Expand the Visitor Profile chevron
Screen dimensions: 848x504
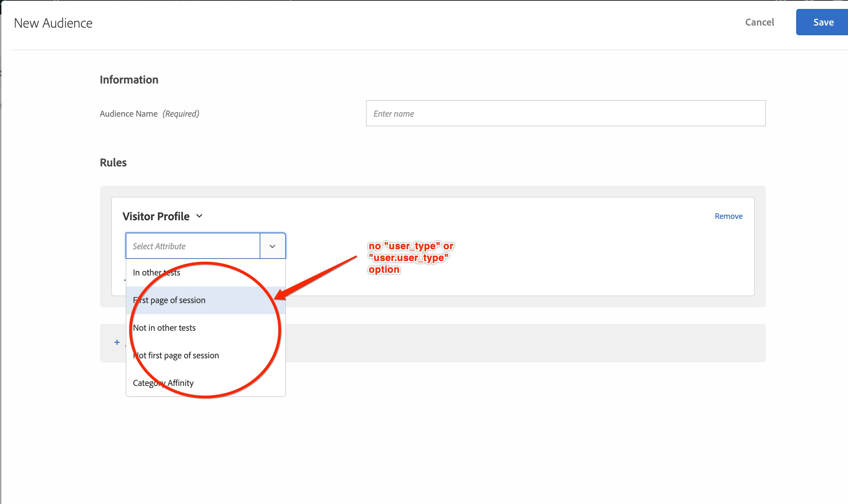199,216
